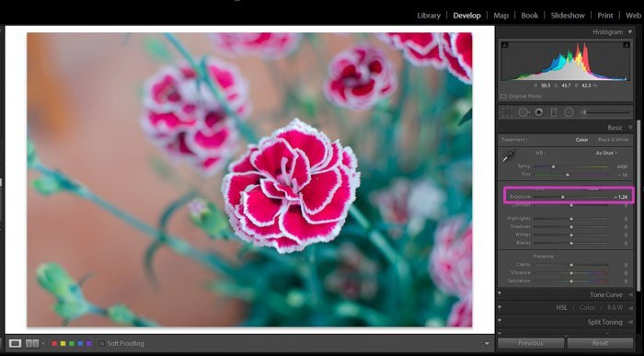Open Before and After compare view

coord(32,343)
